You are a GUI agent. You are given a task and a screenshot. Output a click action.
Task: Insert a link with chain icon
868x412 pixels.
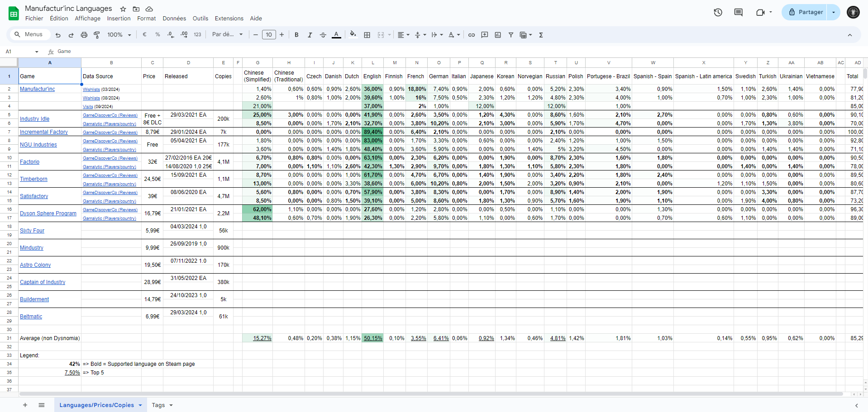472,35
